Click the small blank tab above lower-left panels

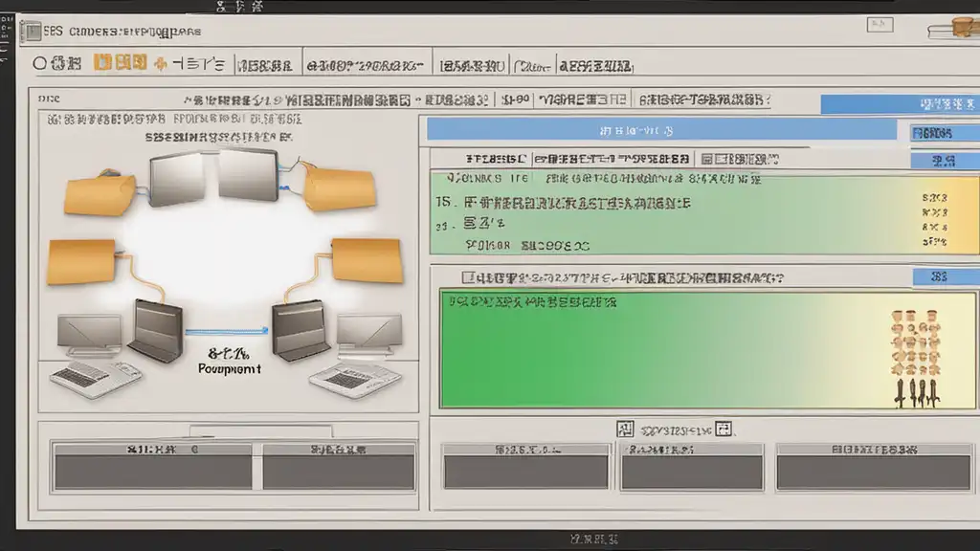[260, 431]
